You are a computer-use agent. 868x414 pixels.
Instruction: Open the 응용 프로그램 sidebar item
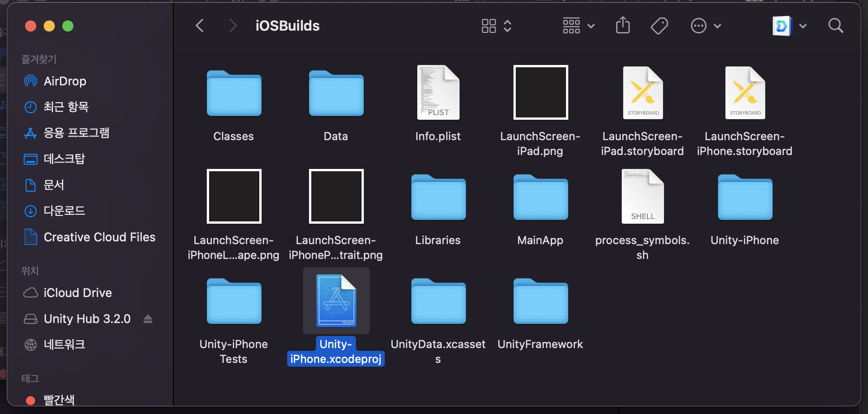point(66,133)
